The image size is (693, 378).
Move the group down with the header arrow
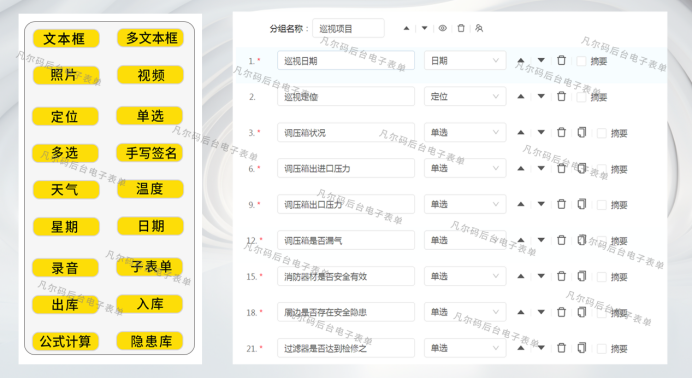(x=424, y=28)
